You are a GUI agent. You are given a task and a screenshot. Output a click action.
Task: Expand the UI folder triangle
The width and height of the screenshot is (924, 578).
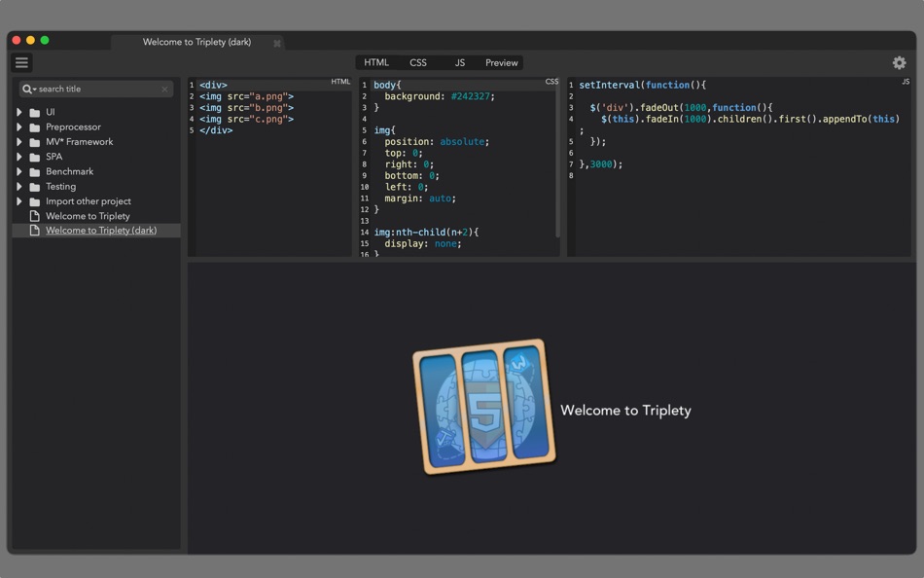[19, 112]
